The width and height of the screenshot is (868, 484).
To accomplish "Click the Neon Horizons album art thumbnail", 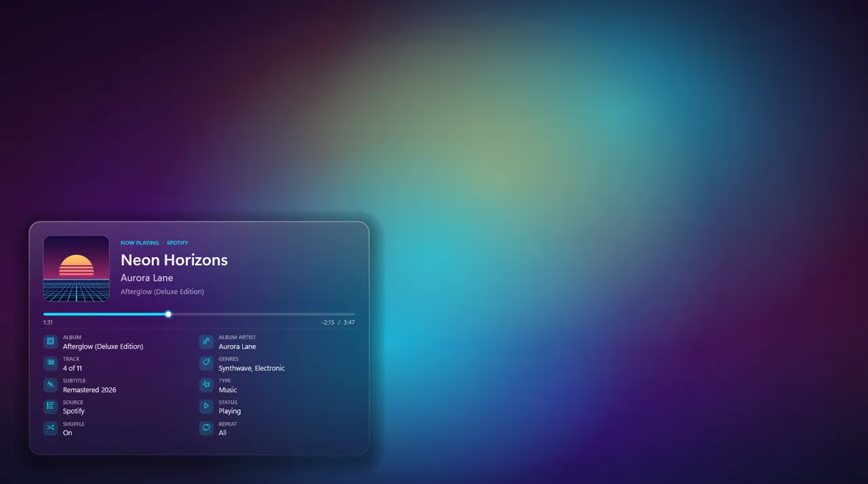I will (x=77, y=268).
